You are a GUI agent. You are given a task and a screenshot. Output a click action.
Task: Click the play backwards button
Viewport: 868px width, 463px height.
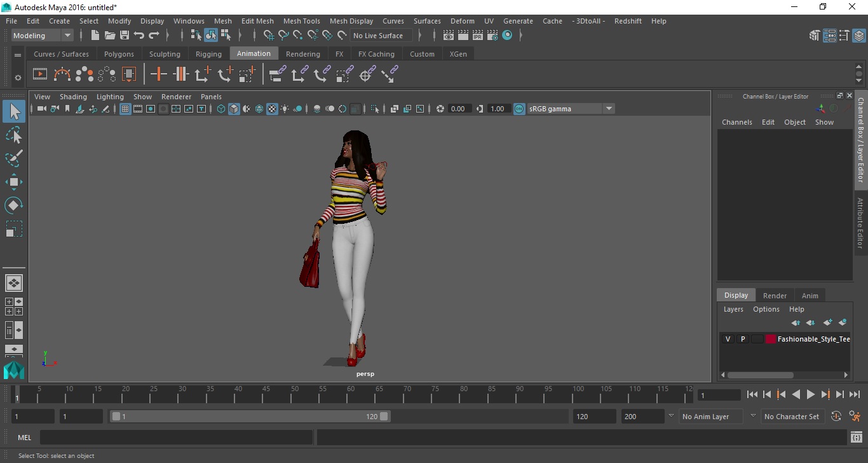pyautogui.click(x=796, y=395)
